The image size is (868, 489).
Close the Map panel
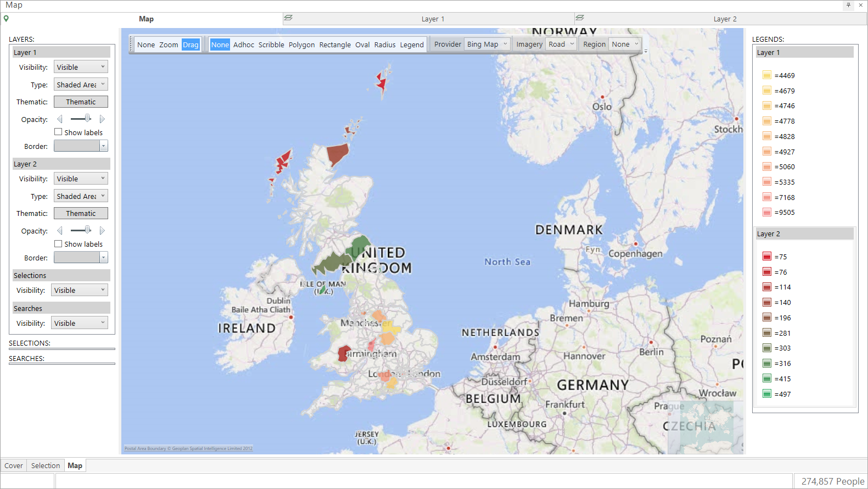tap(861, 5)
